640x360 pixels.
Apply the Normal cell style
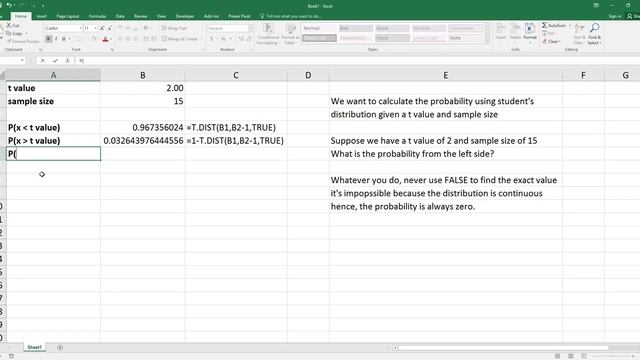click(319, 28)
